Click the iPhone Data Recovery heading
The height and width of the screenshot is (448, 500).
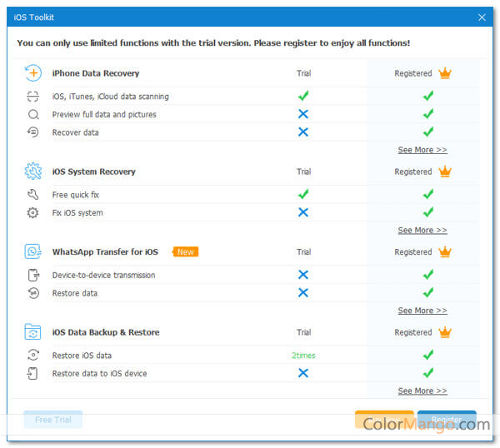[x=96, y=73]
